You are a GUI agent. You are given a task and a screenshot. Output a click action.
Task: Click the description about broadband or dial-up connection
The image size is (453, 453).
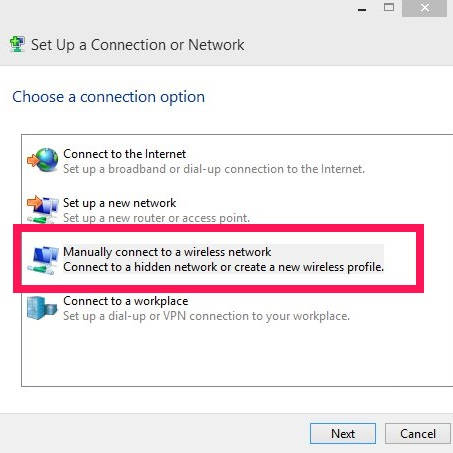click(x=214, y=169)
